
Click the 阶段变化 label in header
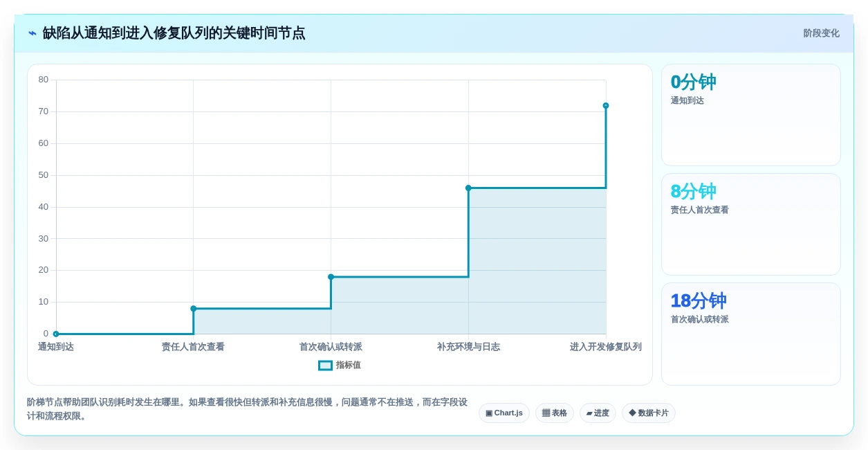821,33
